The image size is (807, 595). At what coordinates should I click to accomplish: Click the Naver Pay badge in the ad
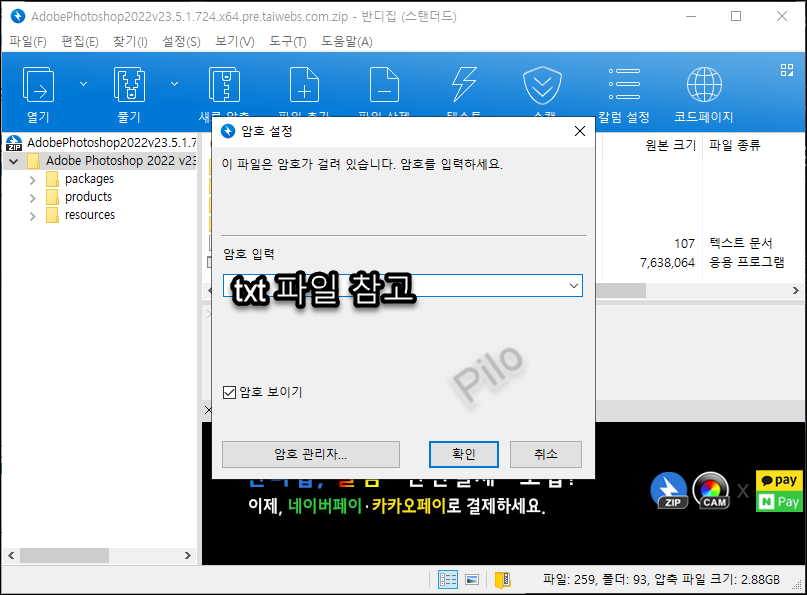click(x=779, y=501)
